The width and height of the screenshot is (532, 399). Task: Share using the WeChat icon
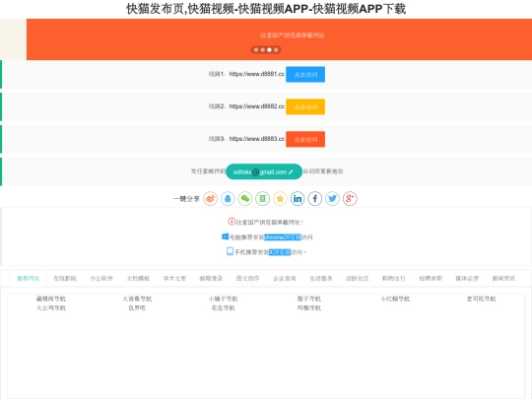pyautogui.click(x=245, y=198)
